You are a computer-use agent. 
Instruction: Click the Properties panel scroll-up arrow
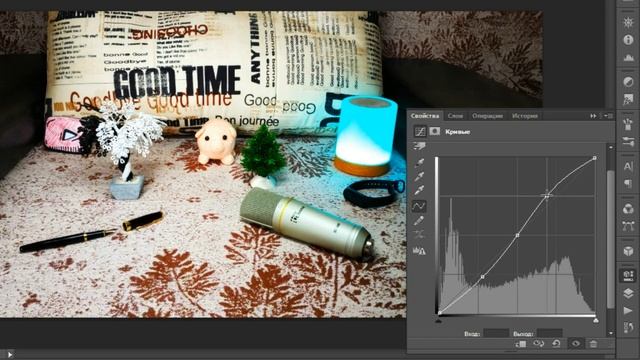(611, 147)
